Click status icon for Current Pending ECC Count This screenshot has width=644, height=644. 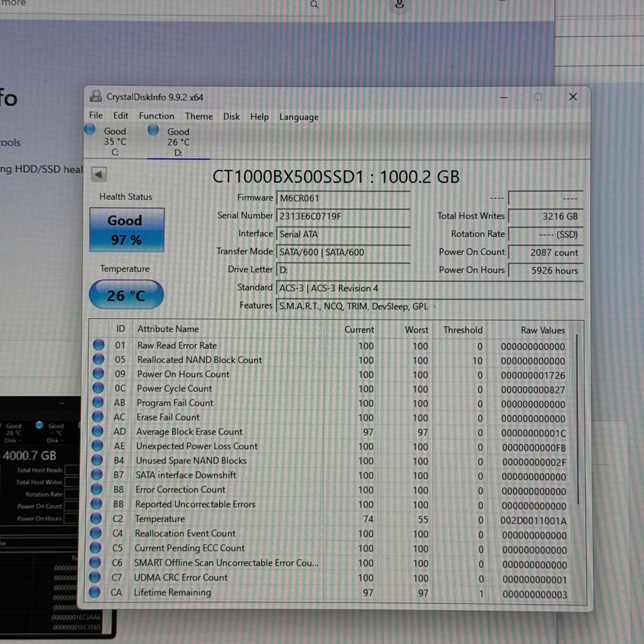(96, 548)
